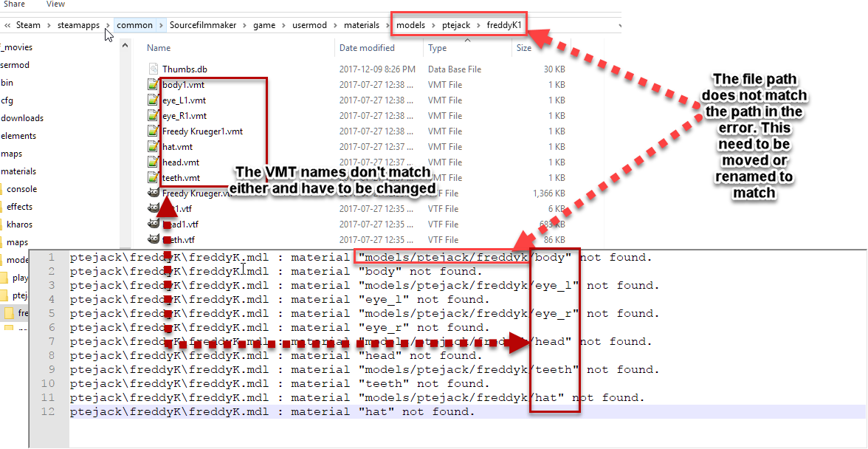Screen dimensions: 868x449
Task: Expand chevron after common in address bar
Action: click(161, 25)
